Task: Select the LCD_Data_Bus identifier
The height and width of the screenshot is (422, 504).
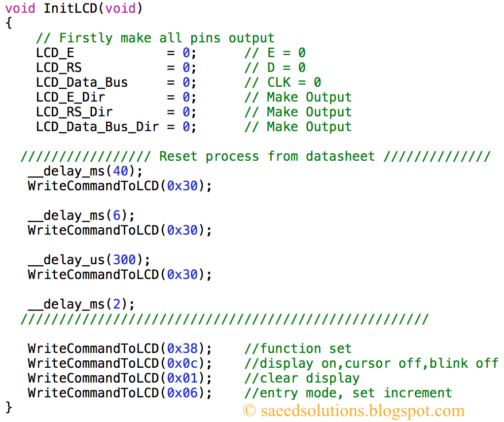Action: 74,82
